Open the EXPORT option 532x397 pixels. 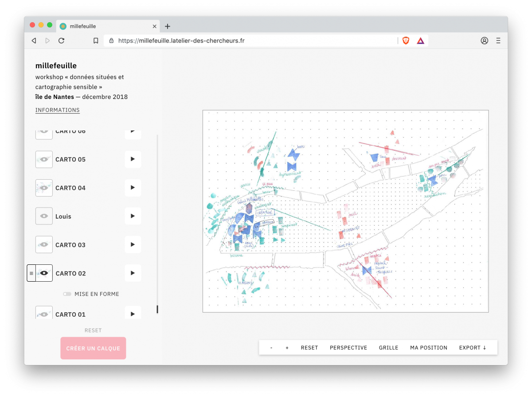coord(473,348)
